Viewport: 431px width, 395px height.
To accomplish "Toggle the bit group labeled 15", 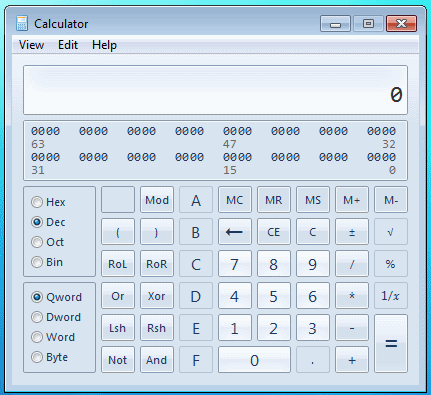I will tap(237, 157).
